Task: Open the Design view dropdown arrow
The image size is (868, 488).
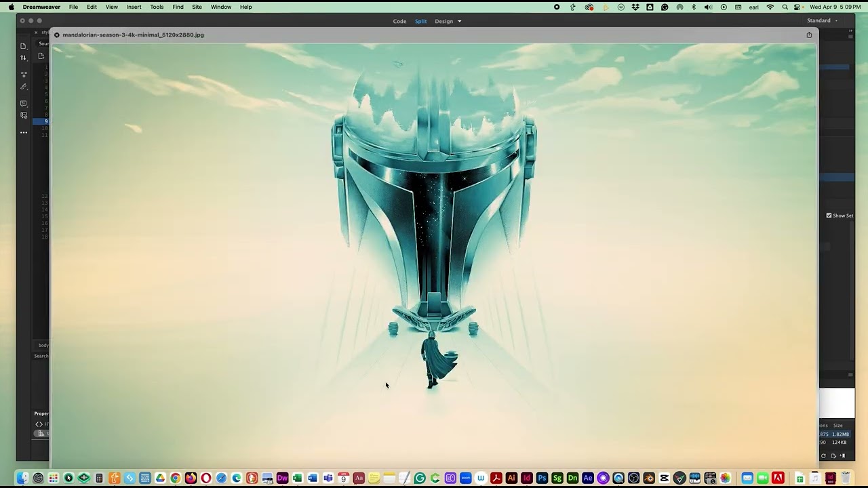Action: tap(459, 21)
